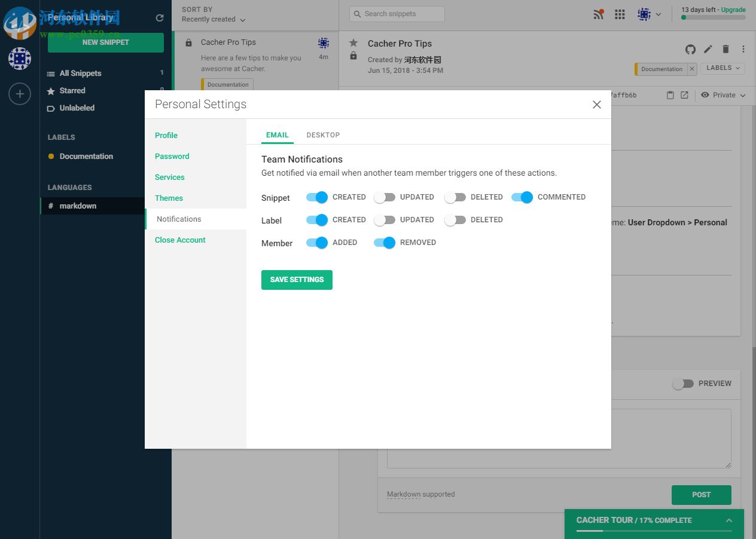
Task: Copy snippet to clipboard icon
Action: pos(670,95)
